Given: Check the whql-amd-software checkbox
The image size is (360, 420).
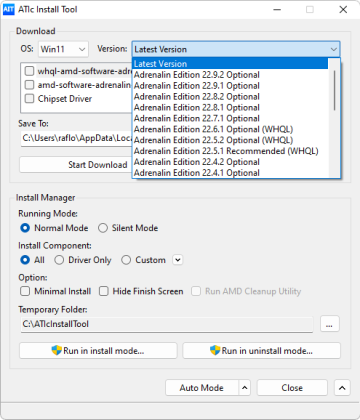Looking at the screenshot, I should (30, 71).
